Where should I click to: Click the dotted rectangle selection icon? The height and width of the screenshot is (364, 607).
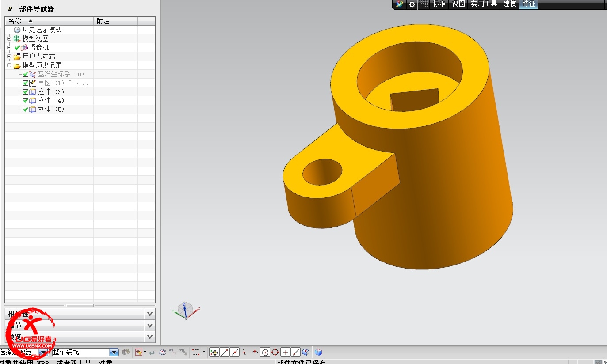pyautogui.click(x=196, y=352)
